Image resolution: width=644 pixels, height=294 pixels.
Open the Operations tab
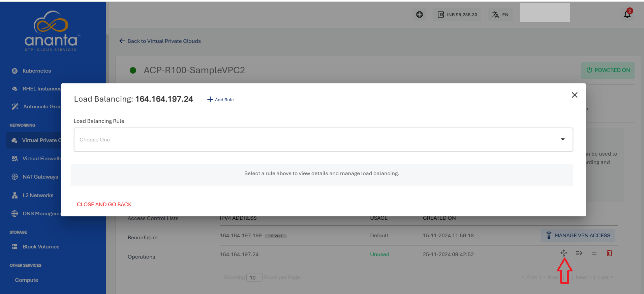click(142, 257)
